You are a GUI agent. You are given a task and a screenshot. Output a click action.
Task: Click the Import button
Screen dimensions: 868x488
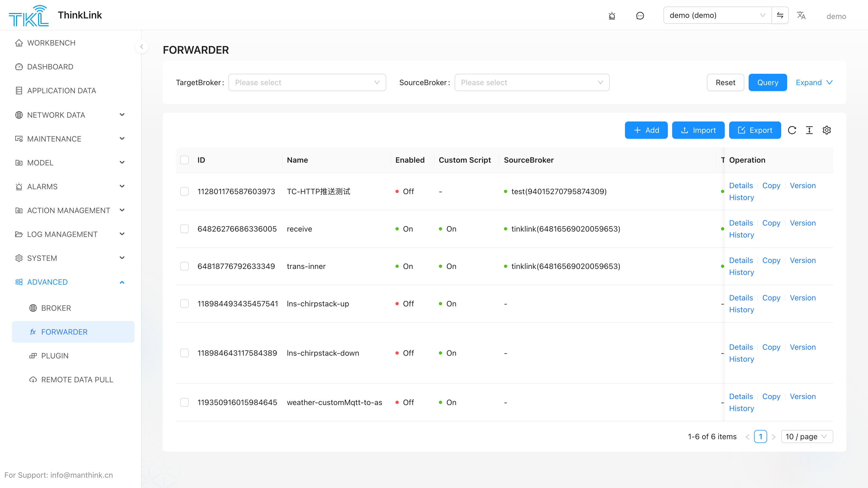click(x=698, y=130)
